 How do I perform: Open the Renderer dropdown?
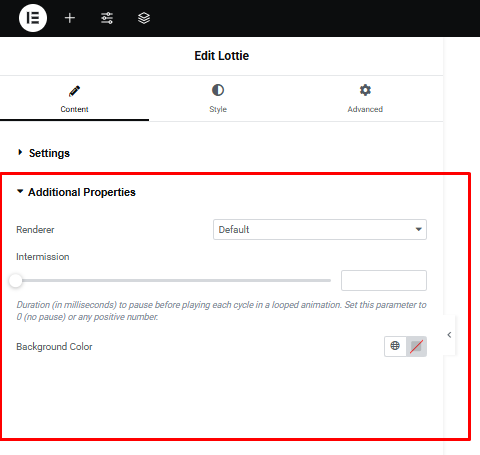click(320, 229)
